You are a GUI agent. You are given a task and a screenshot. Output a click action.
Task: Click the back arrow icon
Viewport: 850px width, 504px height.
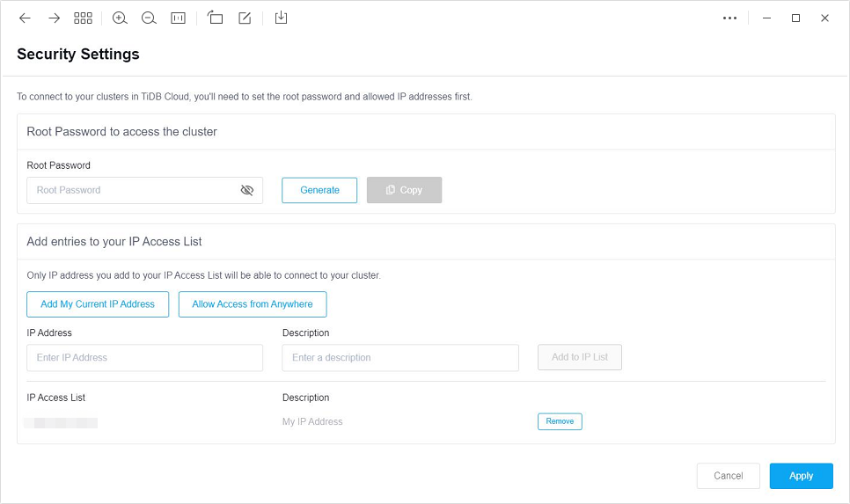25,18
